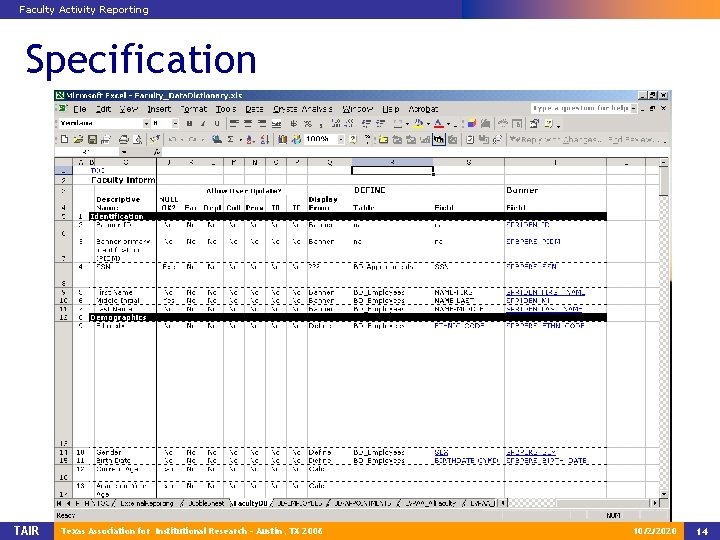Open the font name dropdown
This screenshot has height=540, width=720.
coord(146,123)
